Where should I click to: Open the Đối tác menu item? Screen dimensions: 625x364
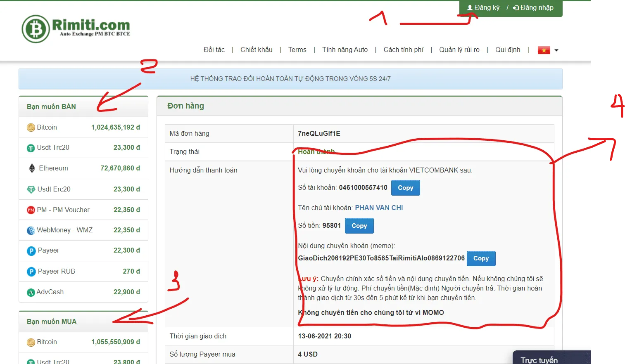214,50
